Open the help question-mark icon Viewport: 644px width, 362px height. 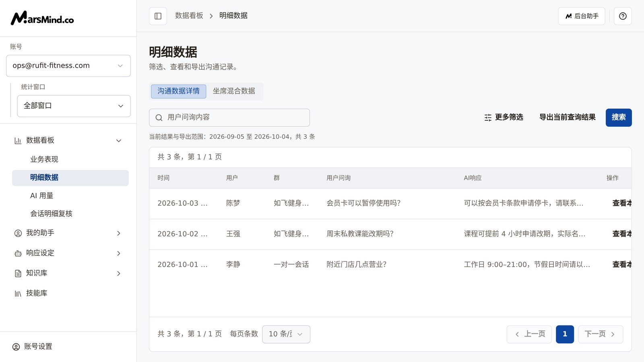[623, 16]
